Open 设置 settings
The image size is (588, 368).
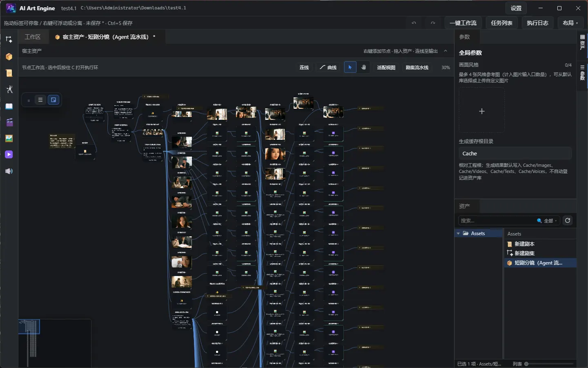point(516,8)
